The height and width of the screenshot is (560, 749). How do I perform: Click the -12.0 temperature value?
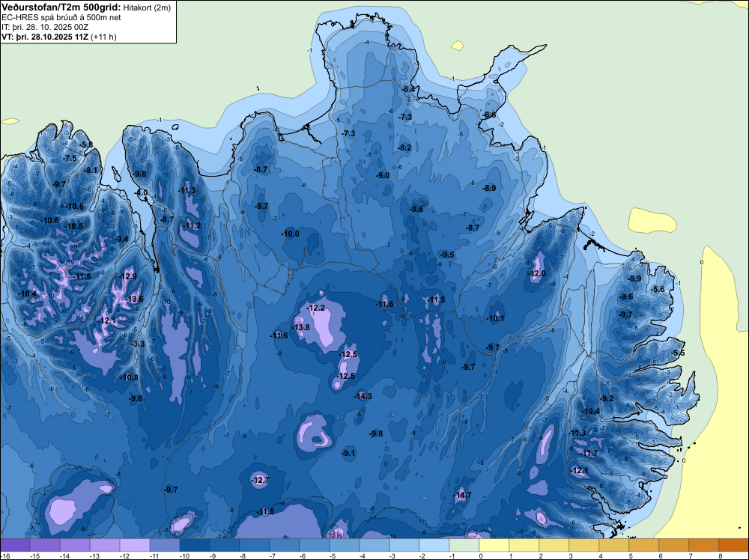click(x=536, y=273)
